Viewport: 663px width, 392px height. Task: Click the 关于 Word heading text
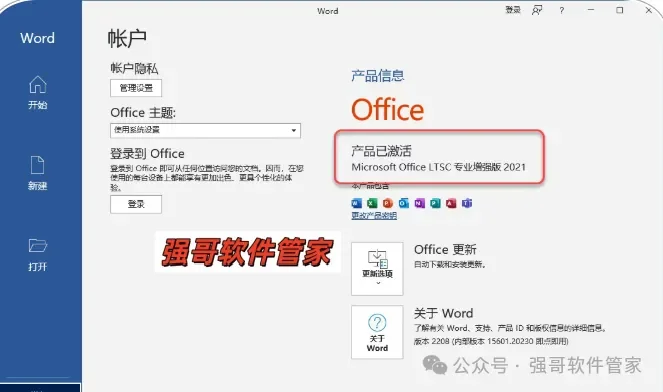tap(443, 313)
